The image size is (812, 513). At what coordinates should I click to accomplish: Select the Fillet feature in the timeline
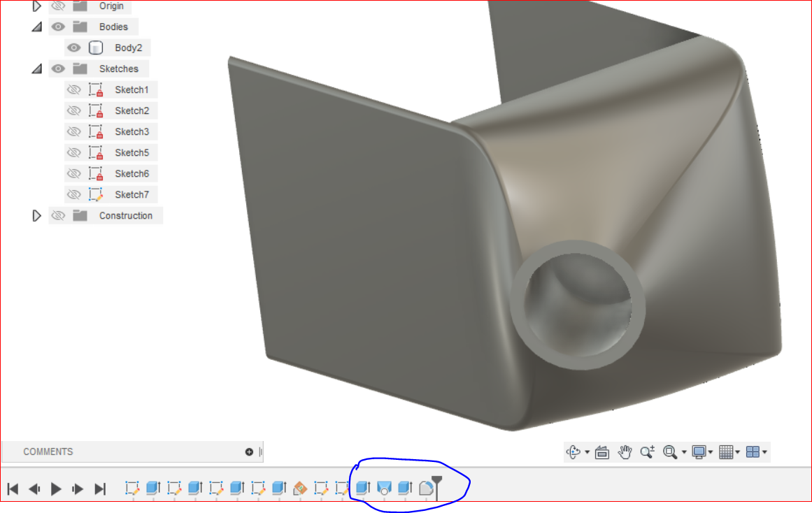(x=426, y=488)
